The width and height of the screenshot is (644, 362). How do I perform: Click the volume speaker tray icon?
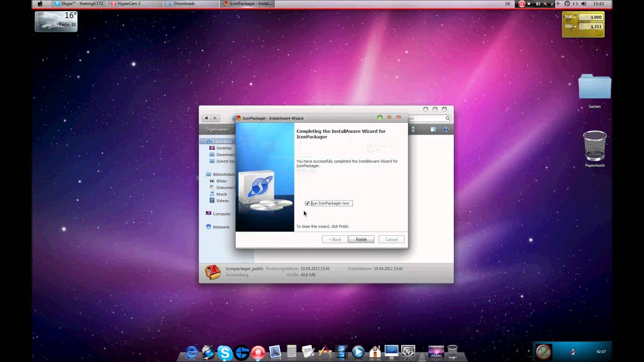click(584, 4)
